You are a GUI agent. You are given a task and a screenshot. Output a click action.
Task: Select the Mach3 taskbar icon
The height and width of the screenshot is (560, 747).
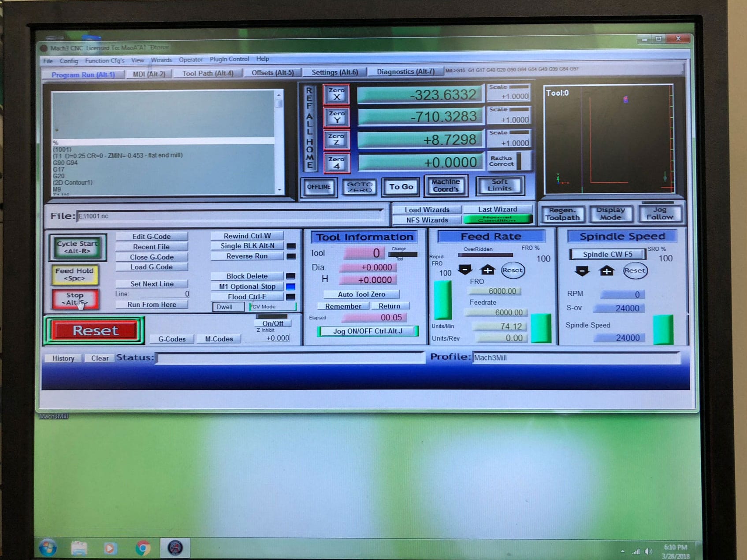click(x=175, y=548)
